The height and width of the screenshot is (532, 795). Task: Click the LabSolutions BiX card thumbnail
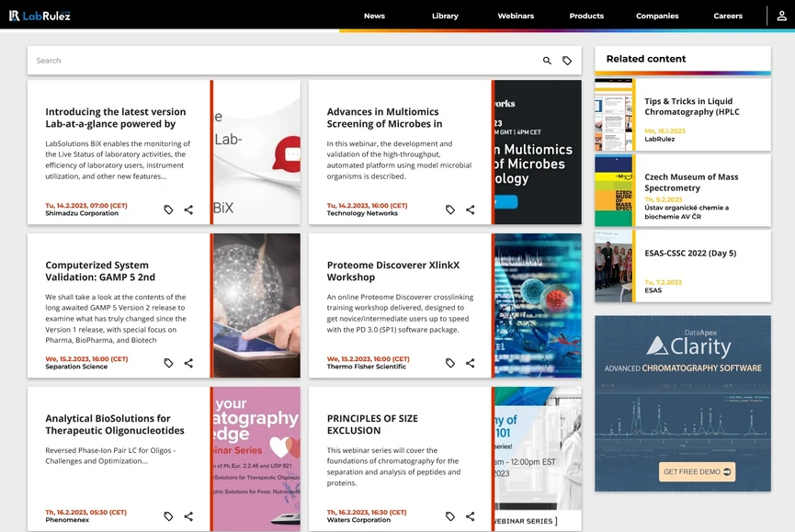(x=256, y=152)
